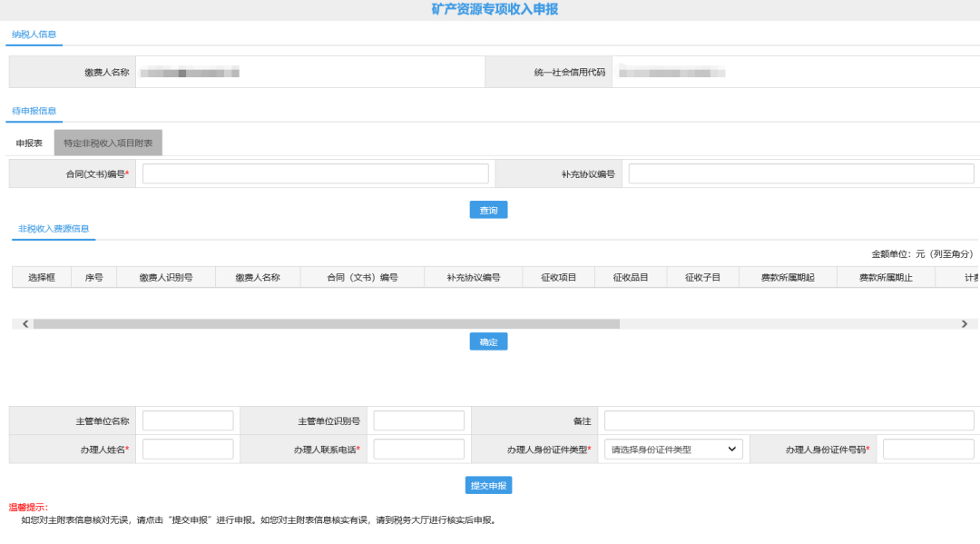Focus the 补充协议编号 input field
The image size is (980, 544).
coord(800,173)
